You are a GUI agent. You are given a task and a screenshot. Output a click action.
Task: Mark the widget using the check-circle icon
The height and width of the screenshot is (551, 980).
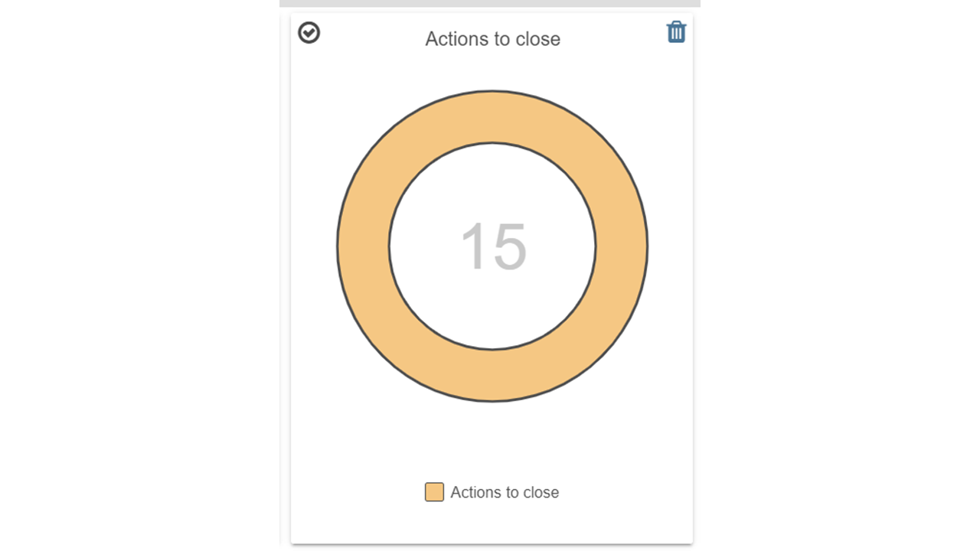pyautogui.click(x=309, y=33)
